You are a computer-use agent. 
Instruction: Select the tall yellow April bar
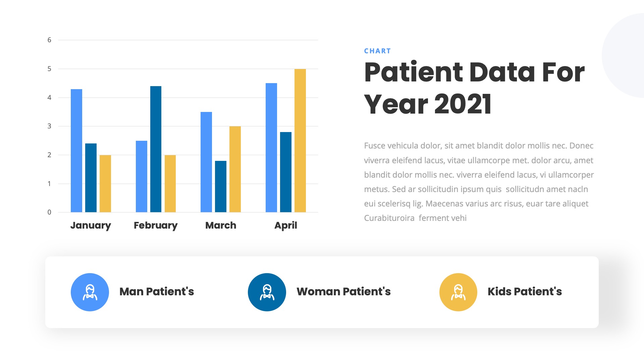click(x=300, y=141)
